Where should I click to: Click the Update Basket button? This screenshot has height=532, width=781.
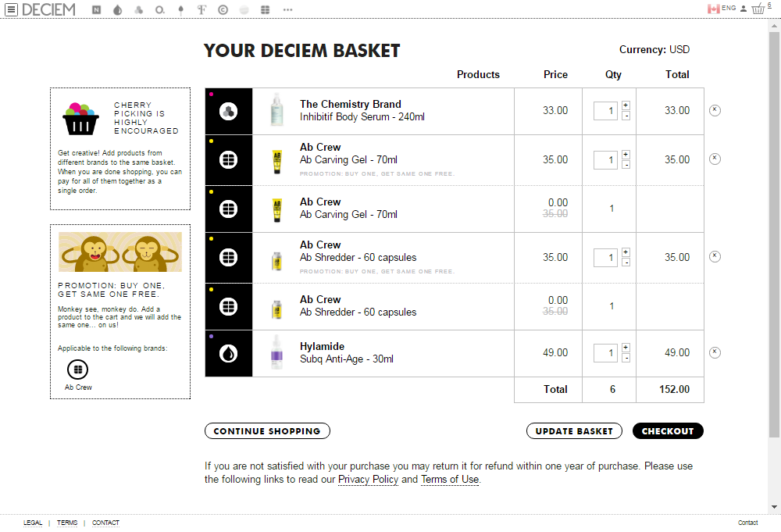[574, 431]
